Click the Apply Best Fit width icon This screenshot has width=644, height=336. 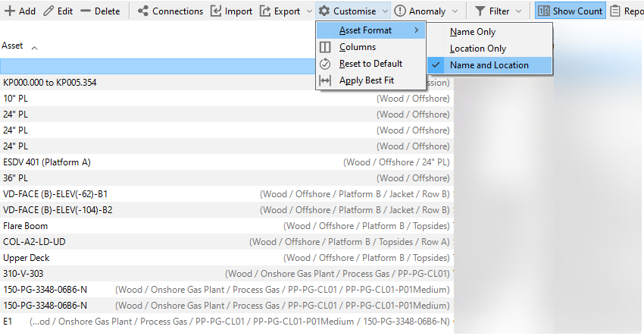tap(325, 80)
